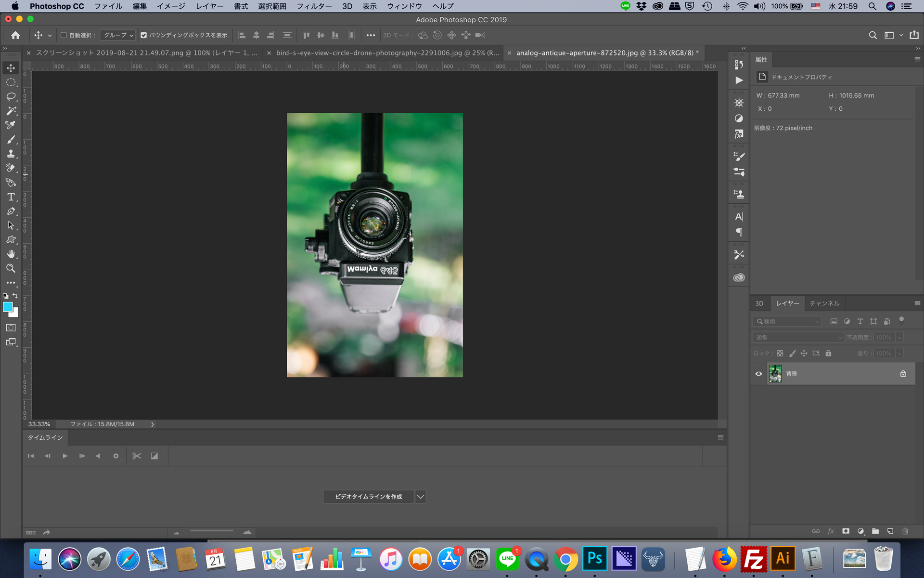Uncheck バウンディングボックスを表示 checkbox
Image resolution: width=924 pixels, height=578 pixels.
143,35
